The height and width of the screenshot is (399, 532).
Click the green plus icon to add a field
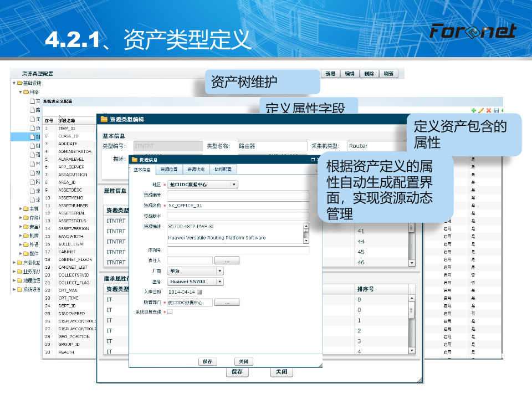point(473,109)
